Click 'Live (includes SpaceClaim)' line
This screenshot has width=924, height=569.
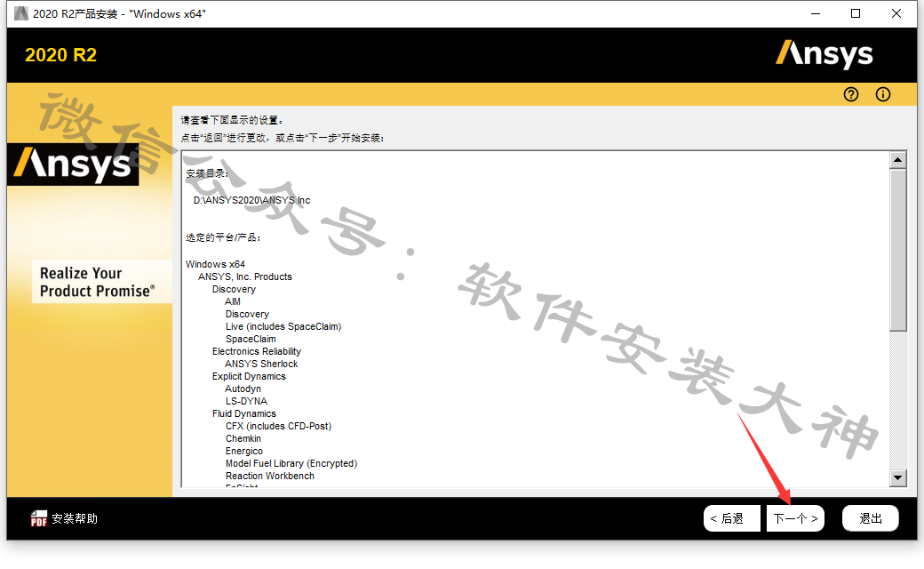click(283, 326)
